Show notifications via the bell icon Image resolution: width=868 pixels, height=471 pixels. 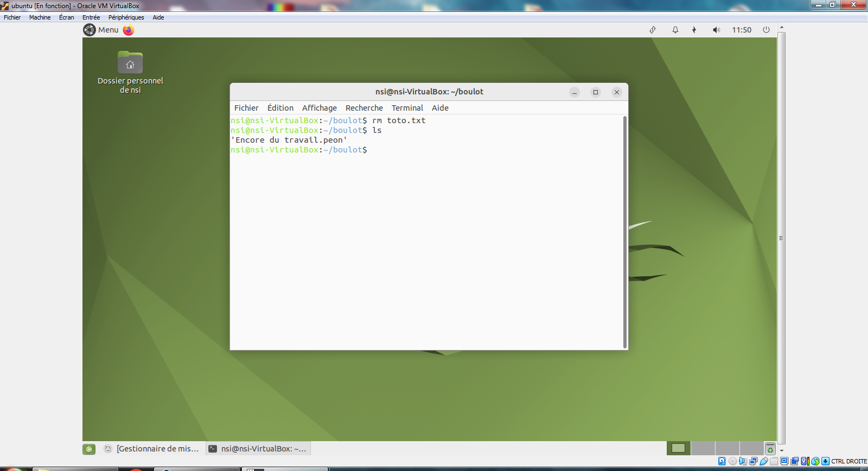[675, 30]
